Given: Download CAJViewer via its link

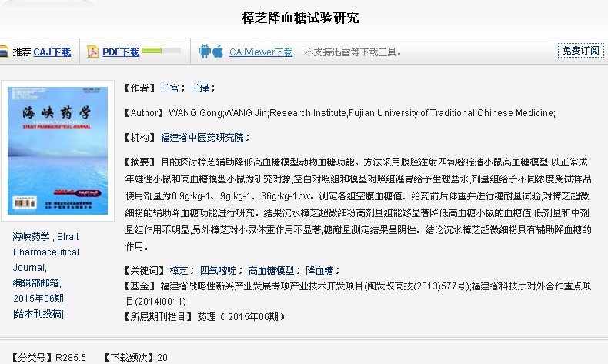Looking at the screenshot, I should click(261, 52).
